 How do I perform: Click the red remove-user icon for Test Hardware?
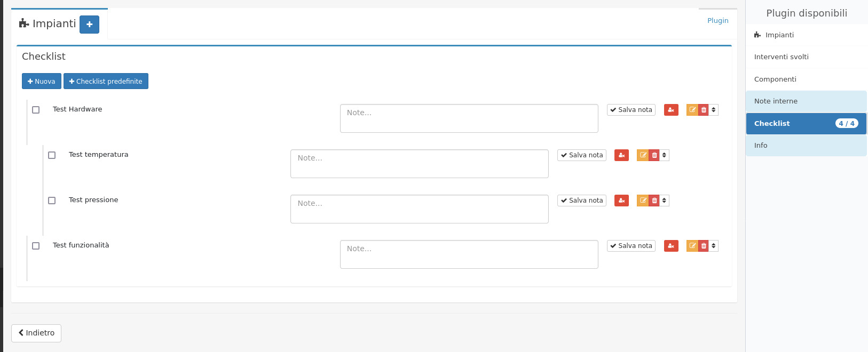pos(671,110)
